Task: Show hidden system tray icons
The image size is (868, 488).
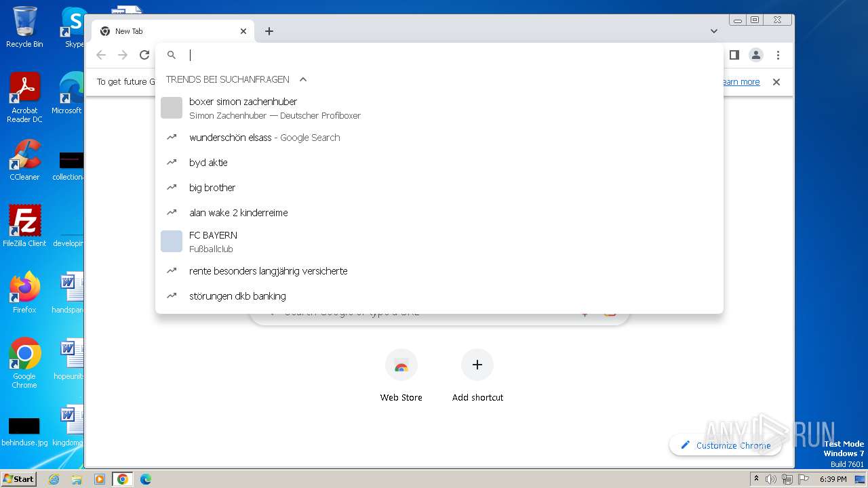Action: 756,479
